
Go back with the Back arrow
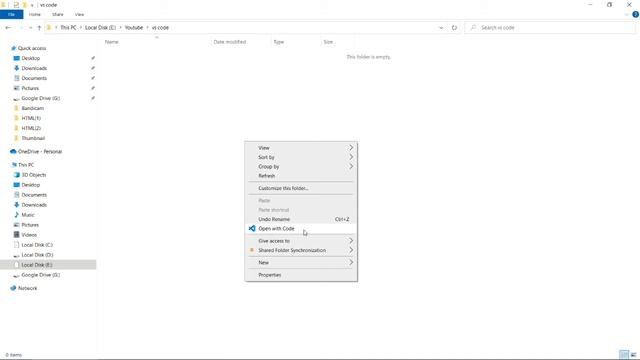coord(8,28)
